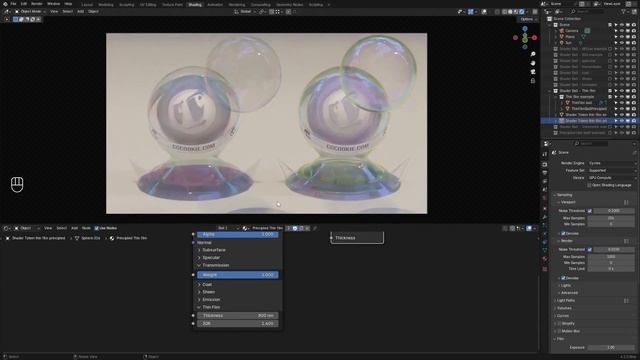Toggle the Render Denoise checkbox
This screenshot has height=360, width=640.
click(x=563, y=278)
